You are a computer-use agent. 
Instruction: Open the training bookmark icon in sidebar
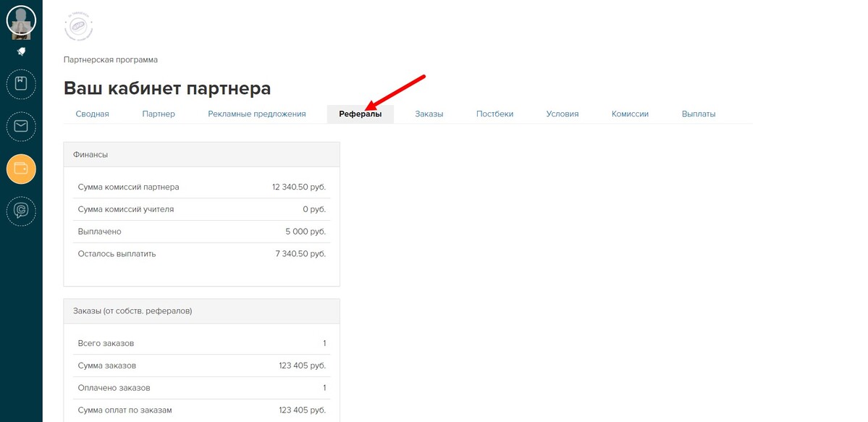(x=21, y=84)
